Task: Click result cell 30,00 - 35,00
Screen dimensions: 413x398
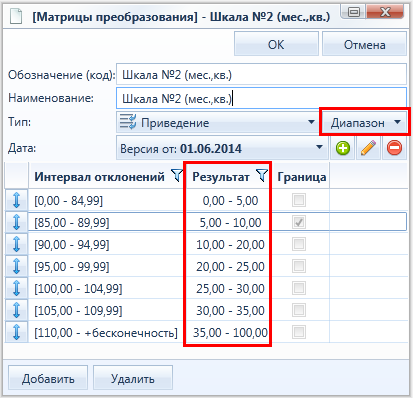Action: [x=230, y=310]
